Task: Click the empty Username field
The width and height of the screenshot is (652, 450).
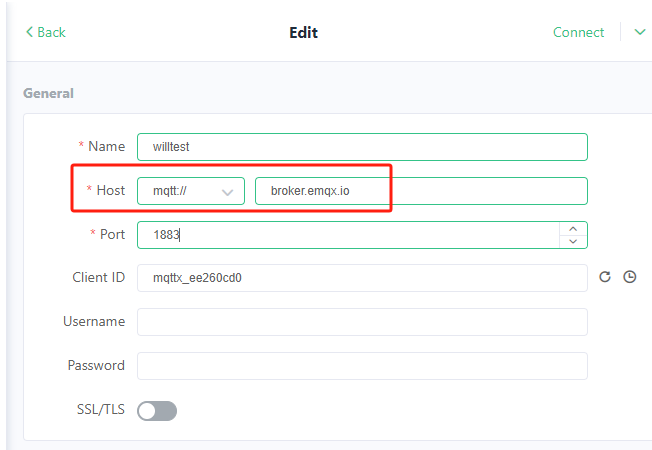Action: 362,322
